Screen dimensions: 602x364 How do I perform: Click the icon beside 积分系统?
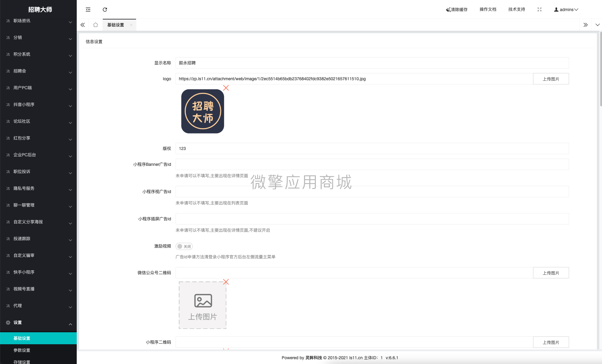[8, 54]
